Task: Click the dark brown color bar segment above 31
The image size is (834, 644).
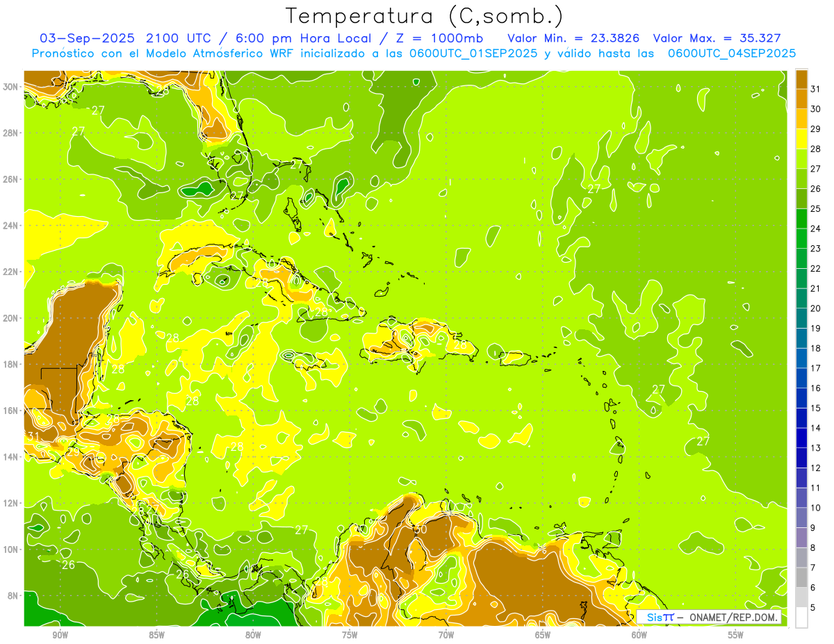Action: (x=802, y=79)
